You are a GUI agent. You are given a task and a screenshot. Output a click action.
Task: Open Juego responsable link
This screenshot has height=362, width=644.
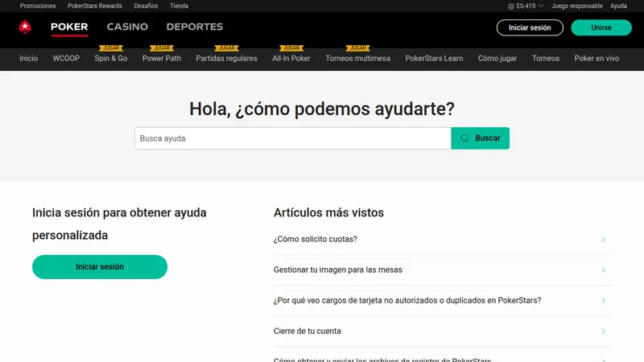pos(577,6)
